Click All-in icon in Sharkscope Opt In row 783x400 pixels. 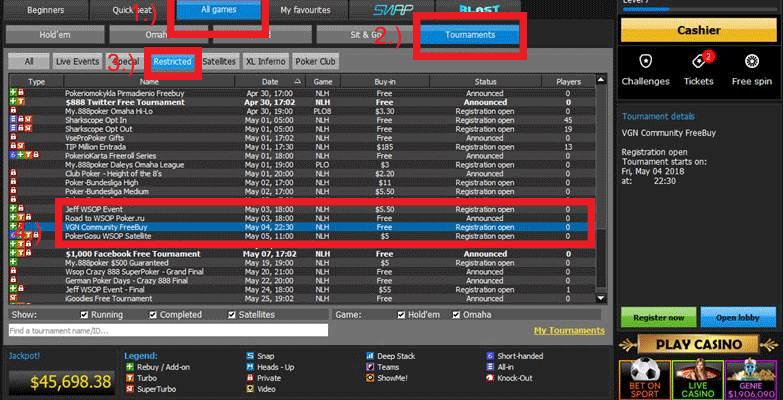[x=13, y=120]
